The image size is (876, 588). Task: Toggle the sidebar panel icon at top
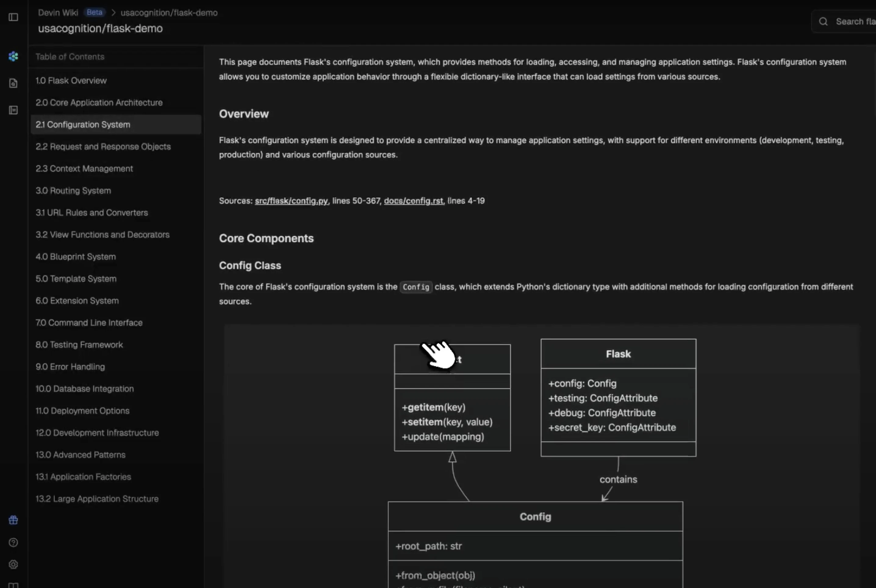pyautogui.click(x=13, y=17)
